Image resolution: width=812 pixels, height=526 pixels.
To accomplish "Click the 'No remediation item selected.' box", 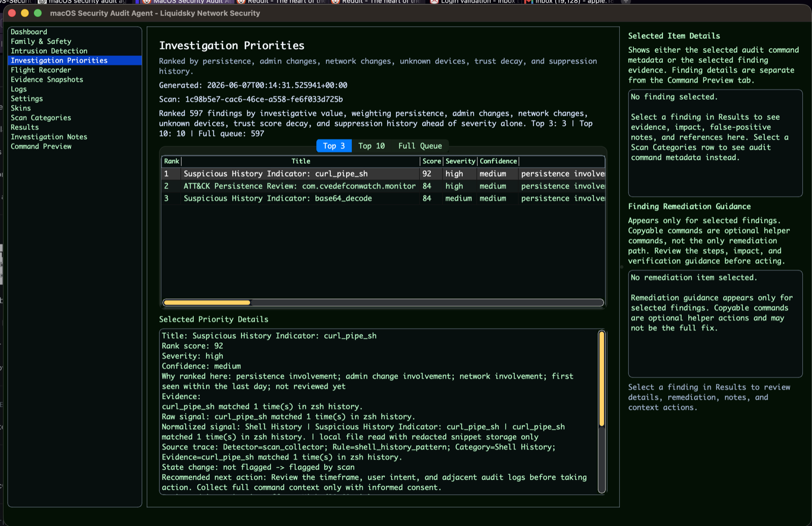I will click(x=715, y=324).
